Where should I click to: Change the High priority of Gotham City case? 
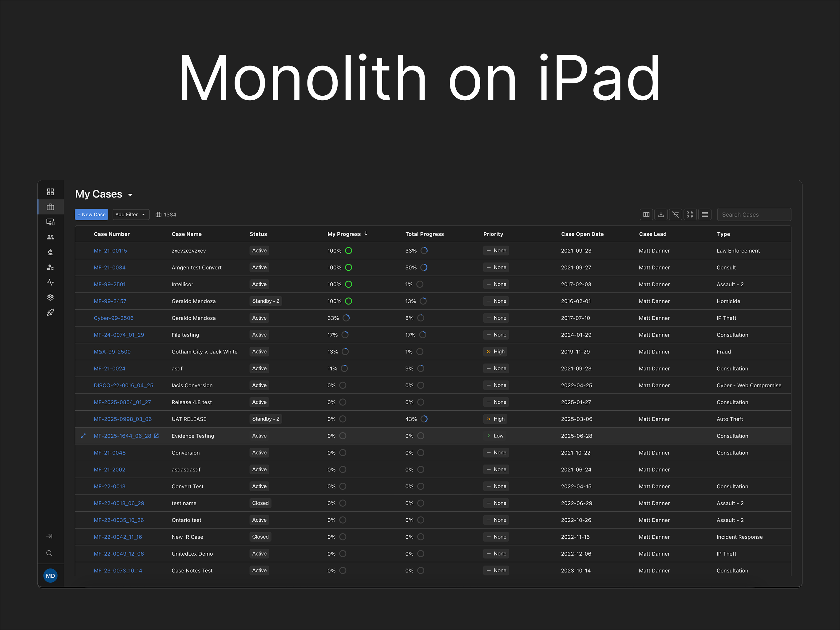495,352
